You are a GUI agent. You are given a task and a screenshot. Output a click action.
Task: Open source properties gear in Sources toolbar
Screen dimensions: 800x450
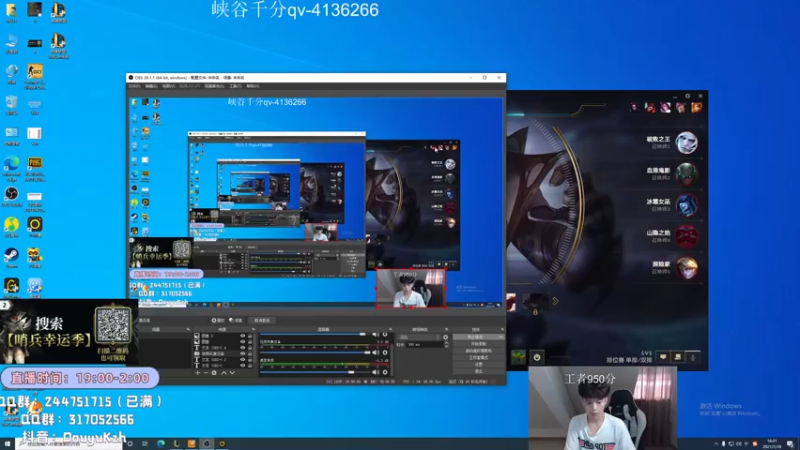(x=214, y=372)
